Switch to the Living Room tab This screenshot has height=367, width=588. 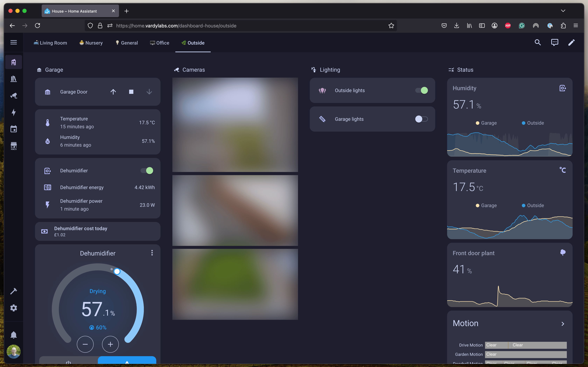tap(50, 43)
